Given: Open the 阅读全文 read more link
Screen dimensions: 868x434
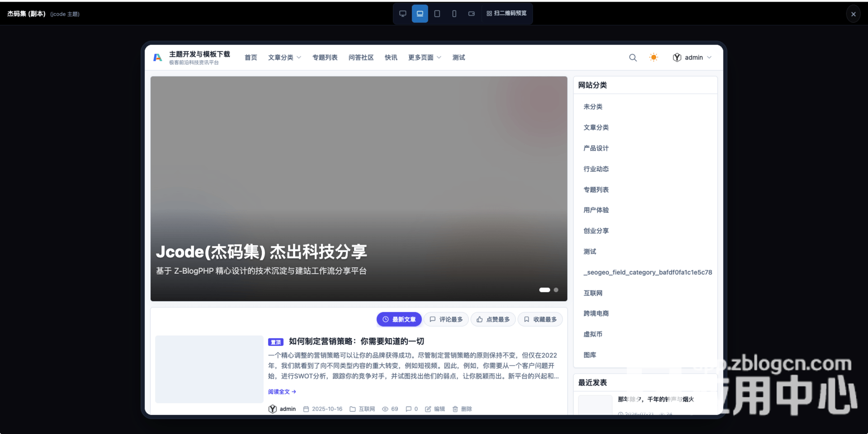Looking at the screenshot, I should pos(282,392).
